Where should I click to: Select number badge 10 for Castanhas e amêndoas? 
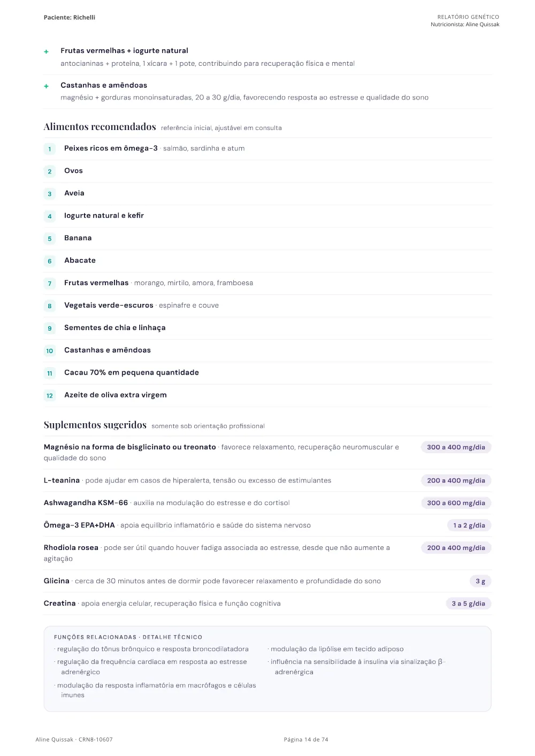coord(50,351)
